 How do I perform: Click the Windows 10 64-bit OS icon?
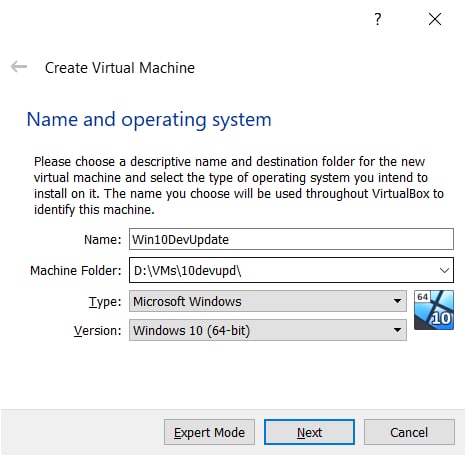pos(434,310)
